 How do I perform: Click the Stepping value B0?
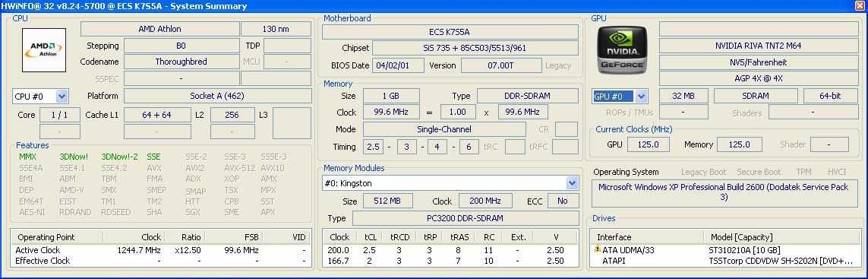[181, 46]
